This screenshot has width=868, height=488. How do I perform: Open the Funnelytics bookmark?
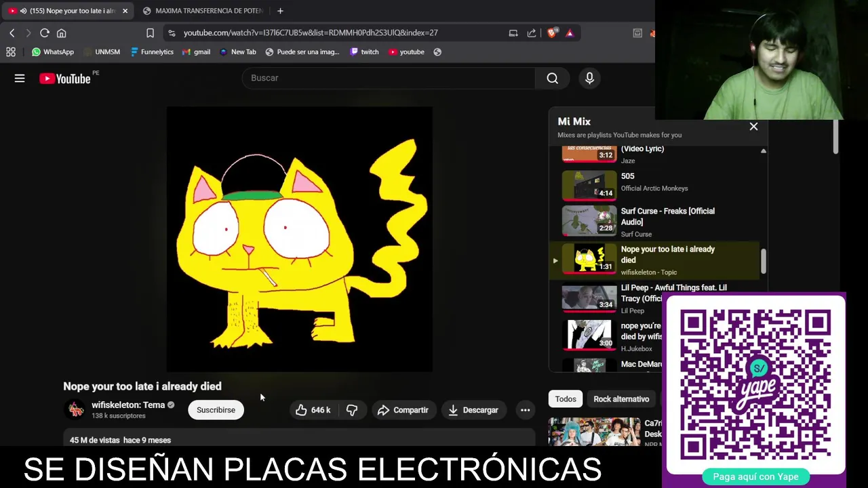(x=152, y=52)
